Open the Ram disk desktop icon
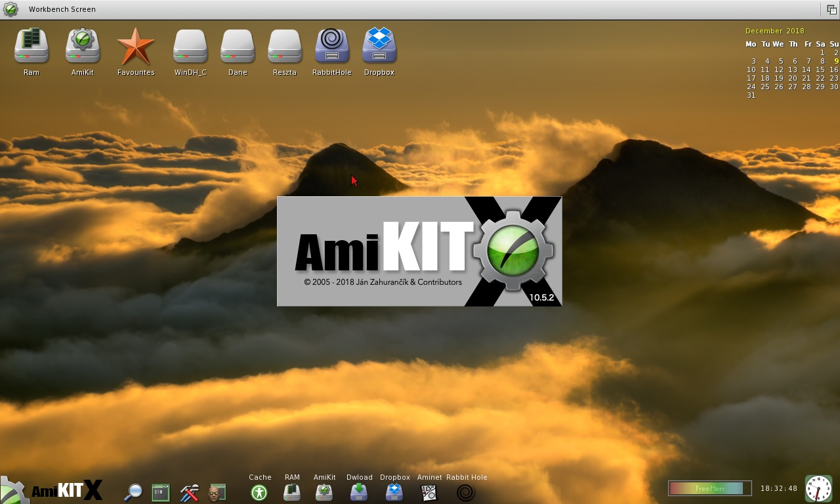The width and height of the screenshot is (840, 504). point(31,46)
